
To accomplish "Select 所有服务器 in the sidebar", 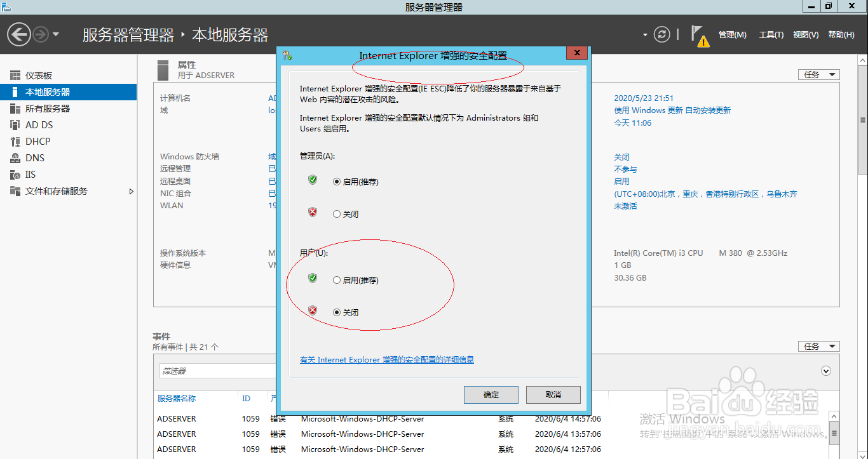I will click(68, 109).
